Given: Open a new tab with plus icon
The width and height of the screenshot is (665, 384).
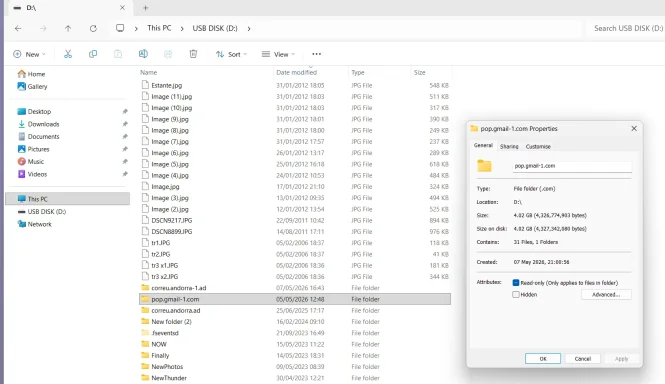Looking at the screenshot, I should pos(145,8).
